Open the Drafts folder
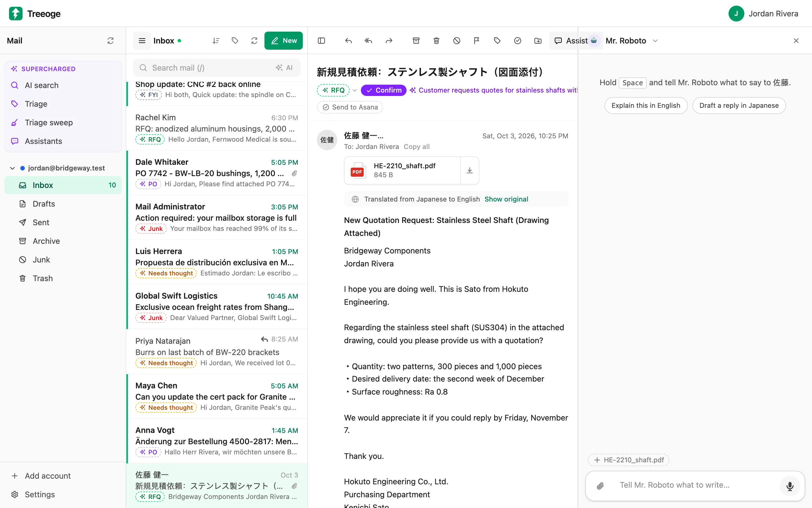This screenshot has height=508, width=812. pyautogui.click(x=63, y=203)
